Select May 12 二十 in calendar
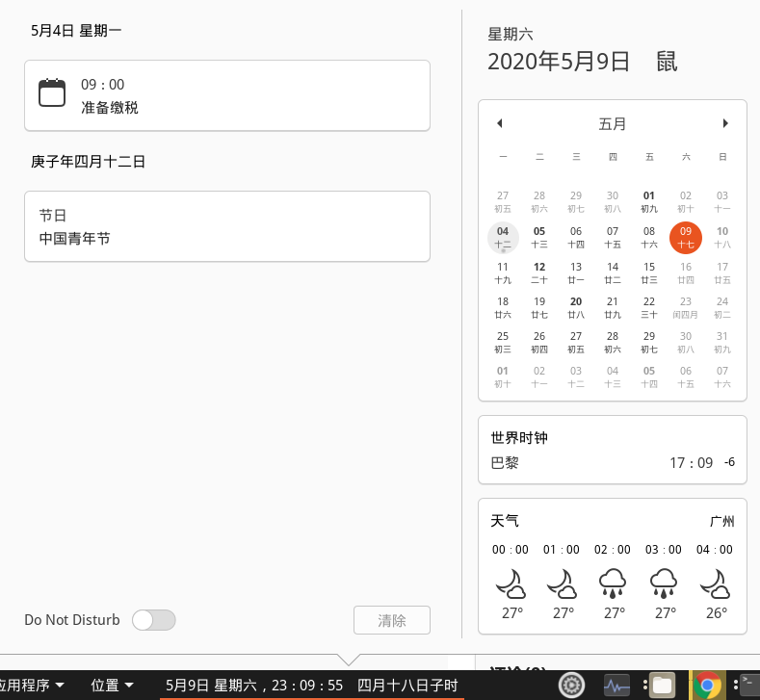 539,272
